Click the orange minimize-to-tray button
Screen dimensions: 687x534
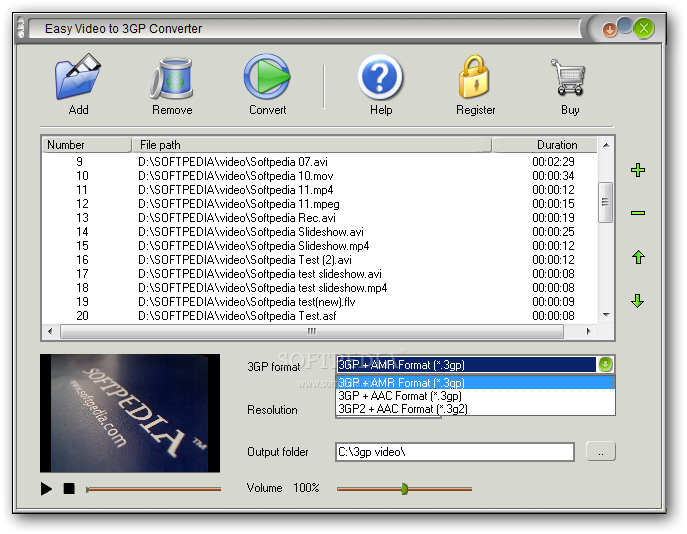click(x=609, y=30)
